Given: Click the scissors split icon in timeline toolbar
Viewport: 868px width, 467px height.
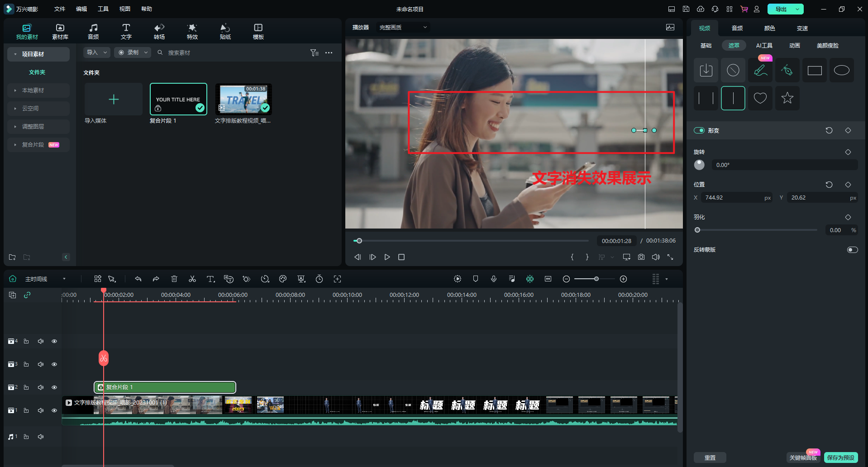Looking at the screenshot, I should (192, 279).
